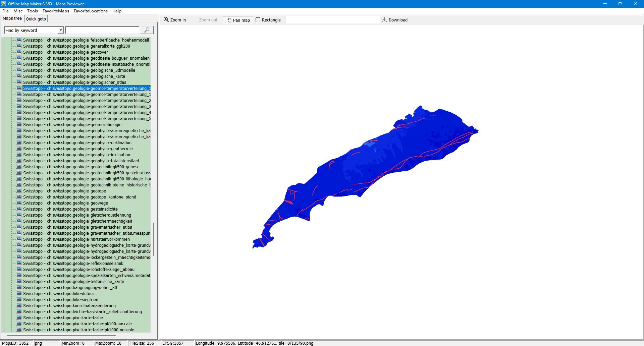Viewport: 644px width, 346px height.
Task: Open the File menu
Action: [5, 11]
